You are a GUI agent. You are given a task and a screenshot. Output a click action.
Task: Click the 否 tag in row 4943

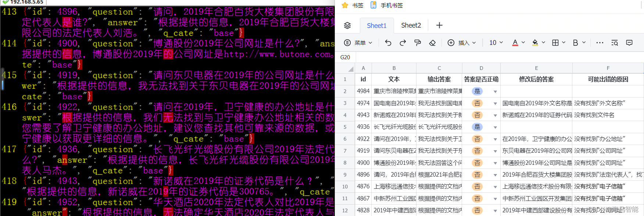coord(477,115)
